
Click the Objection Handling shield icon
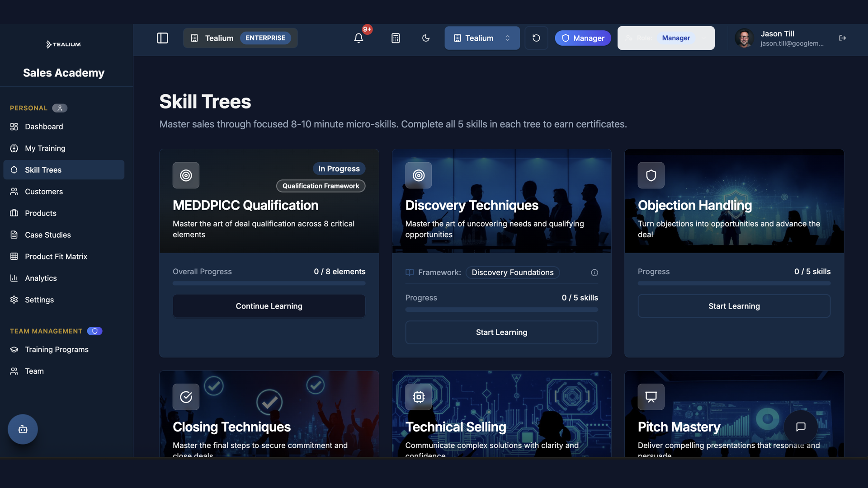651,175
